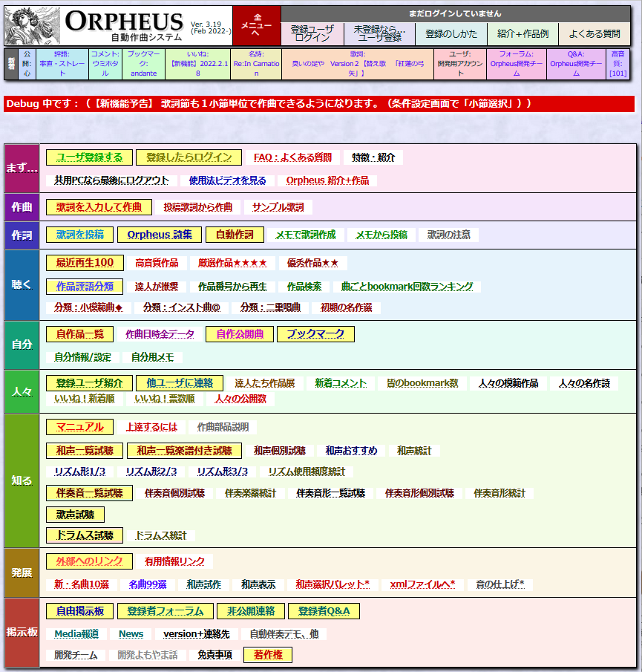Click the 登録ユーザ紹介 link
Screen dimensions: 642x672
click(x=90, y=382)
